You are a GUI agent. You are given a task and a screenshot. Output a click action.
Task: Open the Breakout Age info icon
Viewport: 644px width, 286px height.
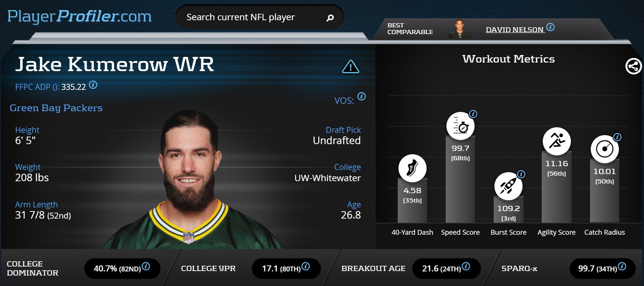(x=466, y=266)
